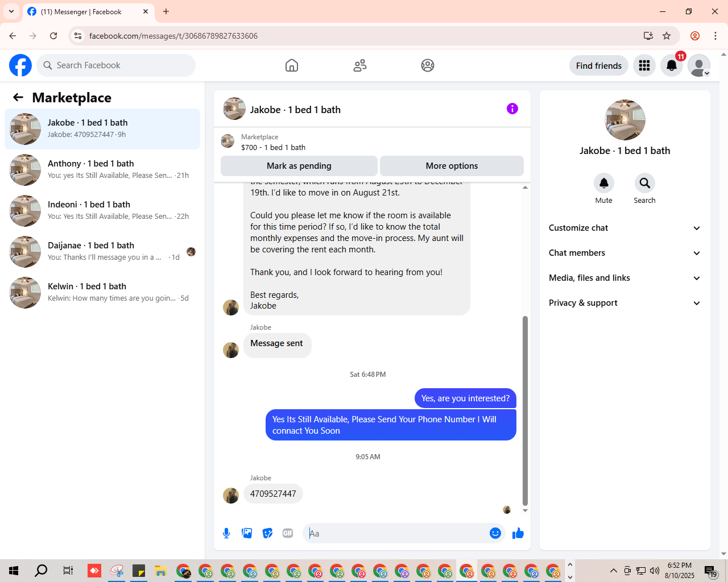Go to the Home feed icon
The width and height of the screenshot is (728, 582).
point(292,65)
